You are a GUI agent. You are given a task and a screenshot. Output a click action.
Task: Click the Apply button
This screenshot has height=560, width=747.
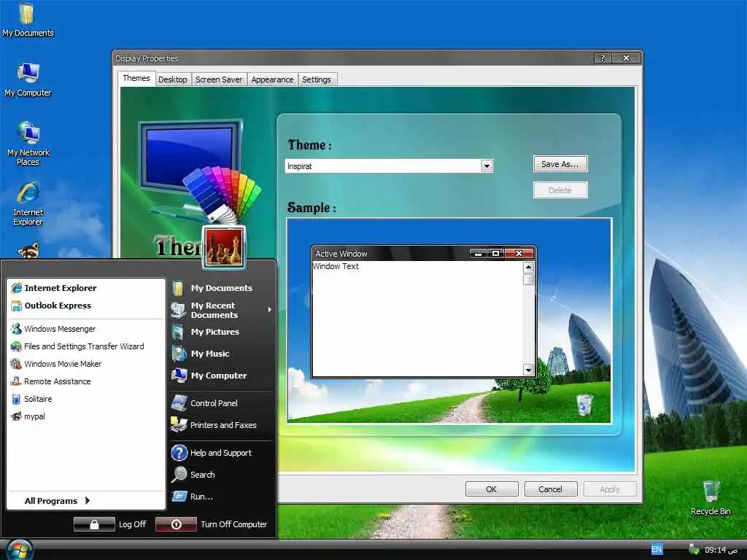point(609,489)
